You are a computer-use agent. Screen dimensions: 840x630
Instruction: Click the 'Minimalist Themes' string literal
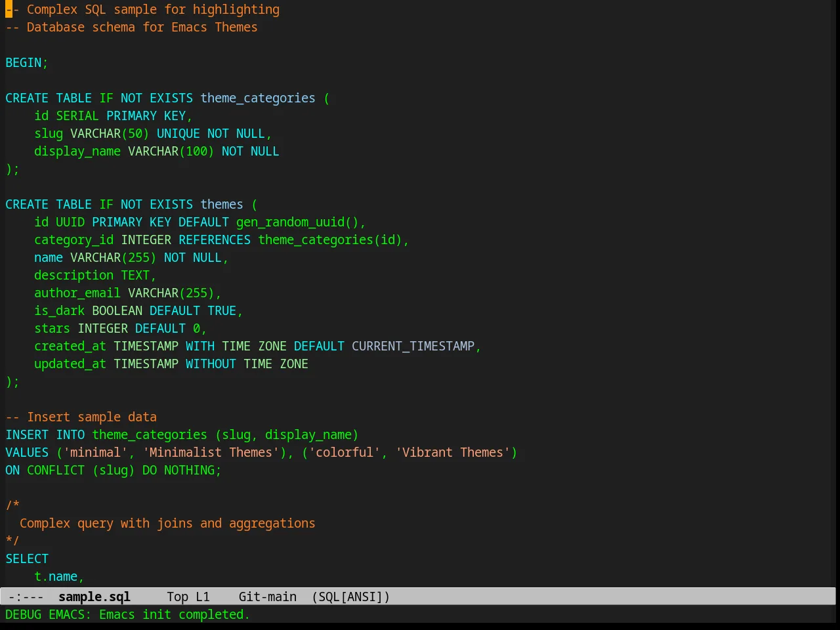[x=211, y=452]
